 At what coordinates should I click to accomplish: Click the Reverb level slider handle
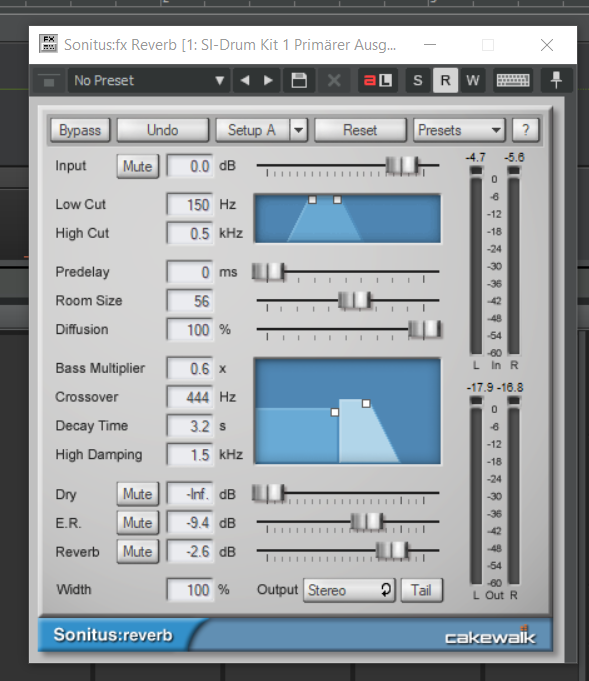tap(392, 551)
